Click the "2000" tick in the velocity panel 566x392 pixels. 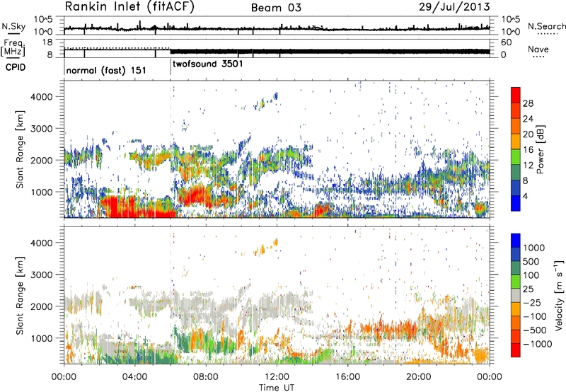(41, 306)
